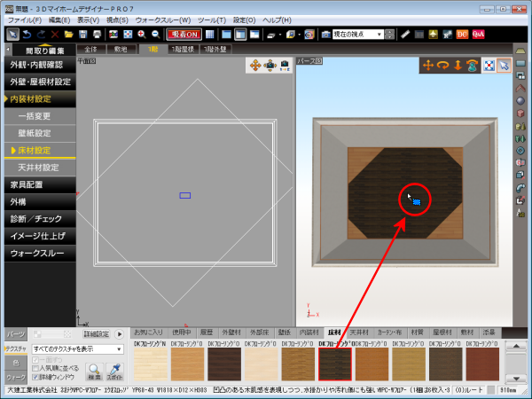Viewport: 532px width, 399px height.
Task: Toggle the 吸着ON snap button
Action: (183, 34)
